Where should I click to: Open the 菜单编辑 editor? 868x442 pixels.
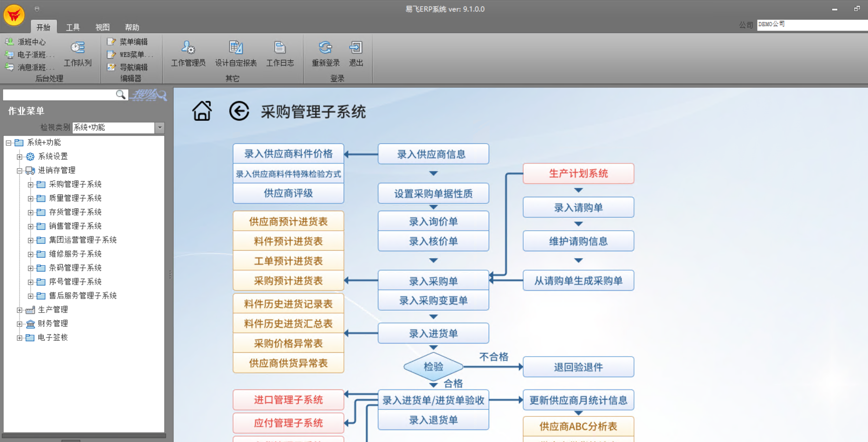click(128, 42)
